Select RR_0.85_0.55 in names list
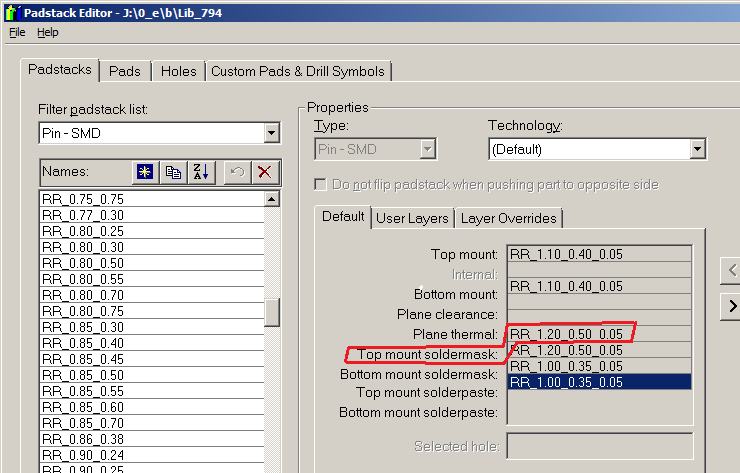The height and width of the screenshot is (473, 740). pos(152,392)
